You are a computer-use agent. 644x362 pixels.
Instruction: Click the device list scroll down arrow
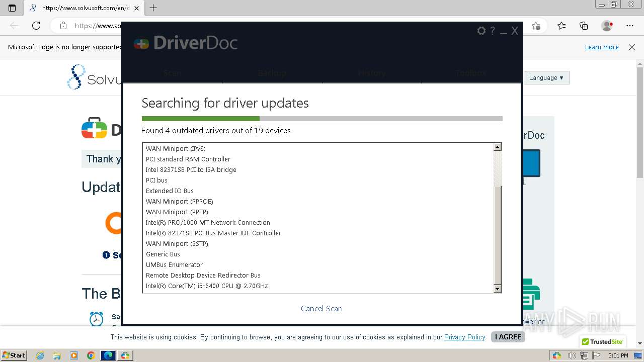point(497,289)
